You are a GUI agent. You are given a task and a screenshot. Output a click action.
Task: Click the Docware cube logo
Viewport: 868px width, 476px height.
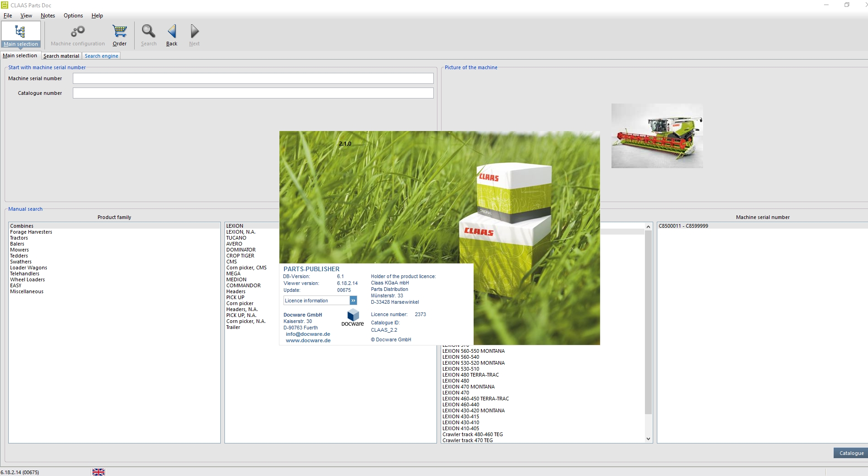point(353,317)
